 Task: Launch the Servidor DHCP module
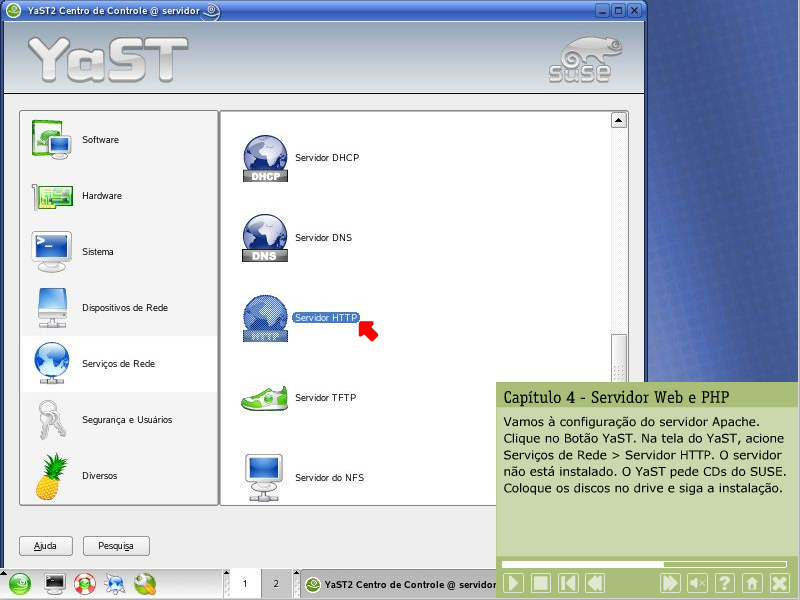coord(326,158)
